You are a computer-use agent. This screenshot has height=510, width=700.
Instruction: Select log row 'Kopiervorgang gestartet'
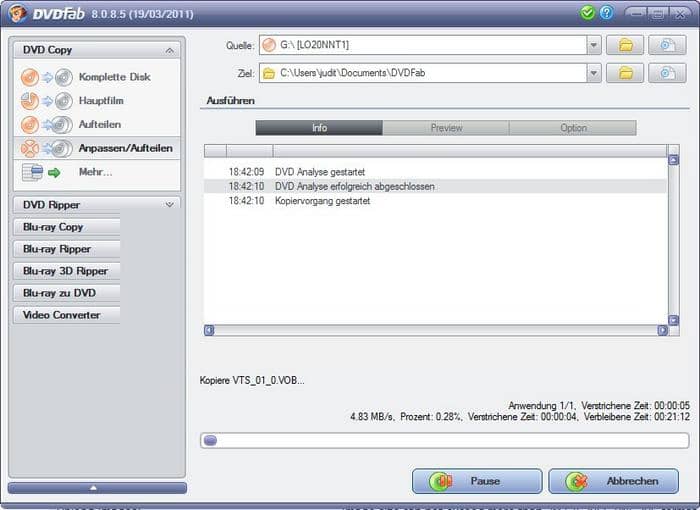[x=435, y=201]
